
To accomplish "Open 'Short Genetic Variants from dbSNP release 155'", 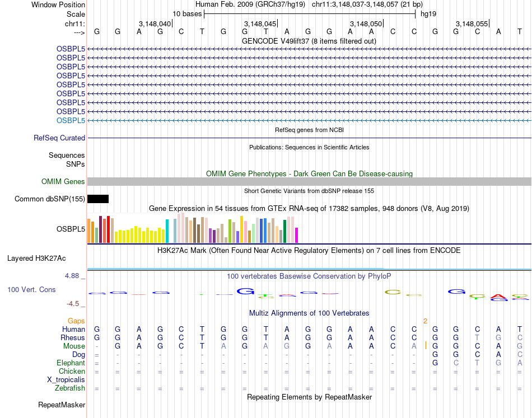I will pyautogui.click(x=309, y=191).
